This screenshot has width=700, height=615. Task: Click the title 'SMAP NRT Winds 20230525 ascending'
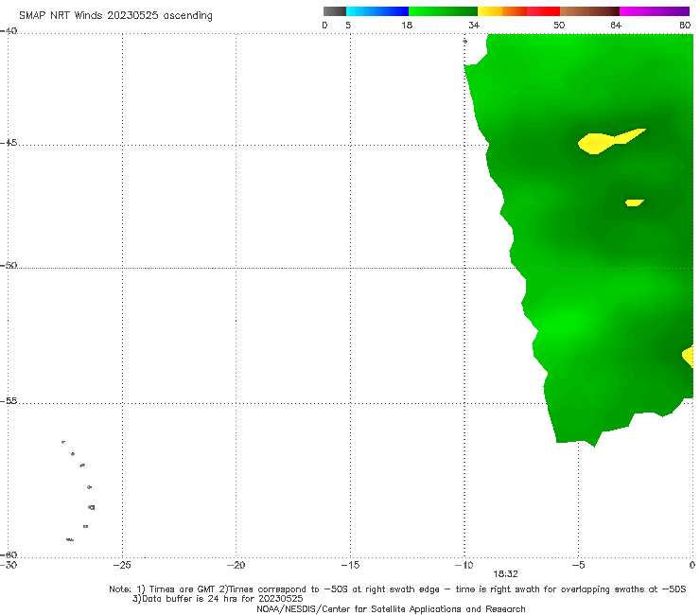(115, 15)
